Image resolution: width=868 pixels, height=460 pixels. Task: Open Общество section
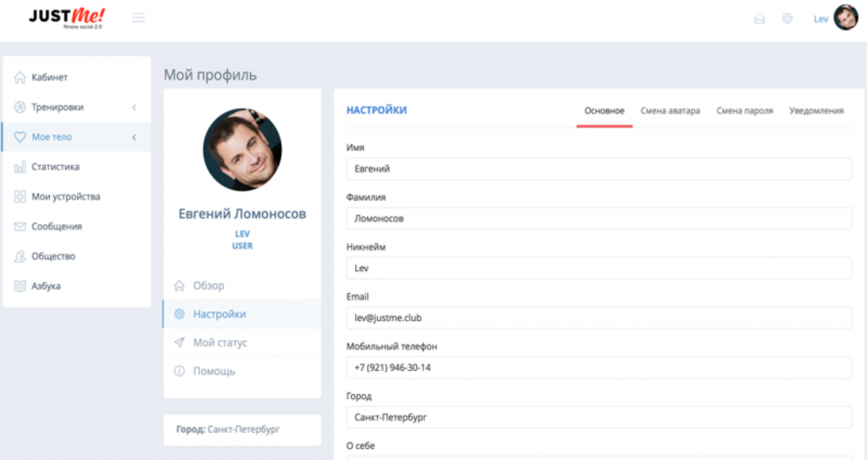(77, 257)
